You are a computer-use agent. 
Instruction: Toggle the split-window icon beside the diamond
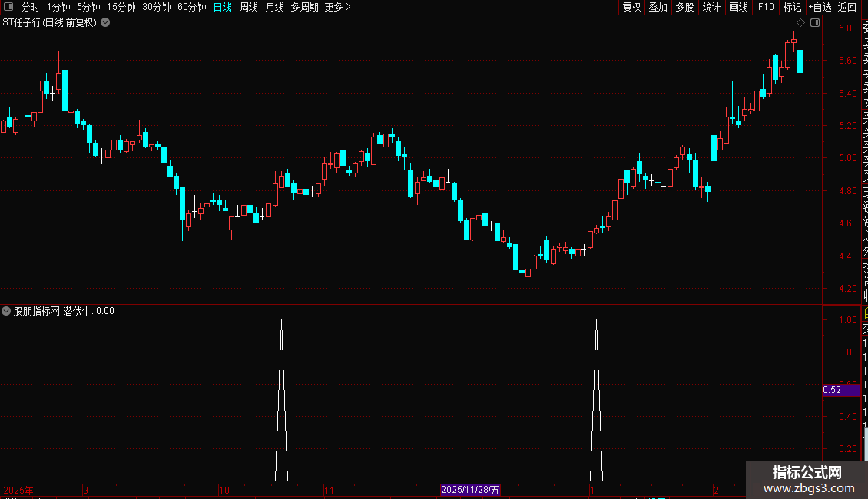(815, 23)
